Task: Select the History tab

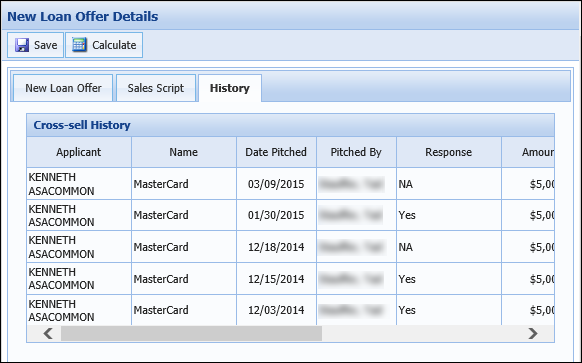Action: 230,88
